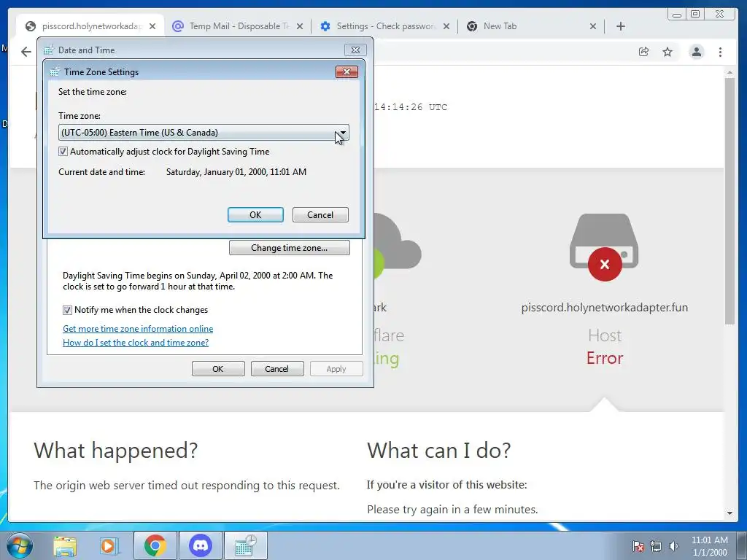Click the page scrollbar up arrow
747x560 pixels.
[x=729, y=72]
